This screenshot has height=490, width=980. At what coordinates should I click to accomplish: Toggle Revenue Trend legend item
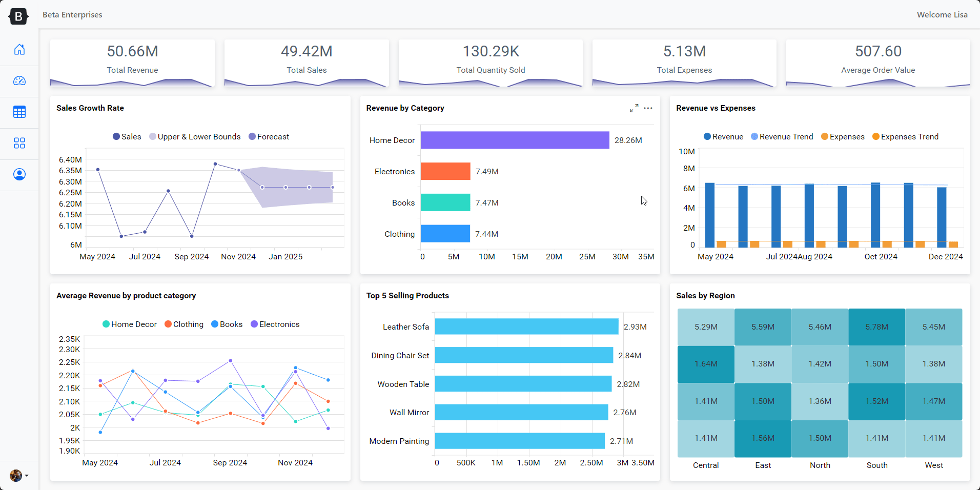(x=782, y=137)
